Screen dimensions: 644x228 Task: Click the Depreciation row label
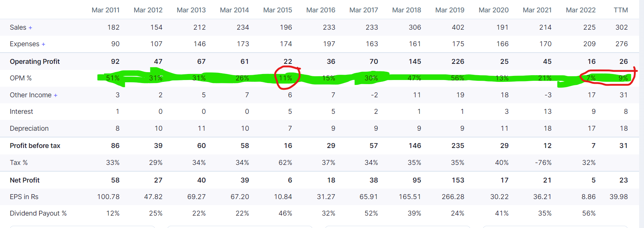pos(29,128)
